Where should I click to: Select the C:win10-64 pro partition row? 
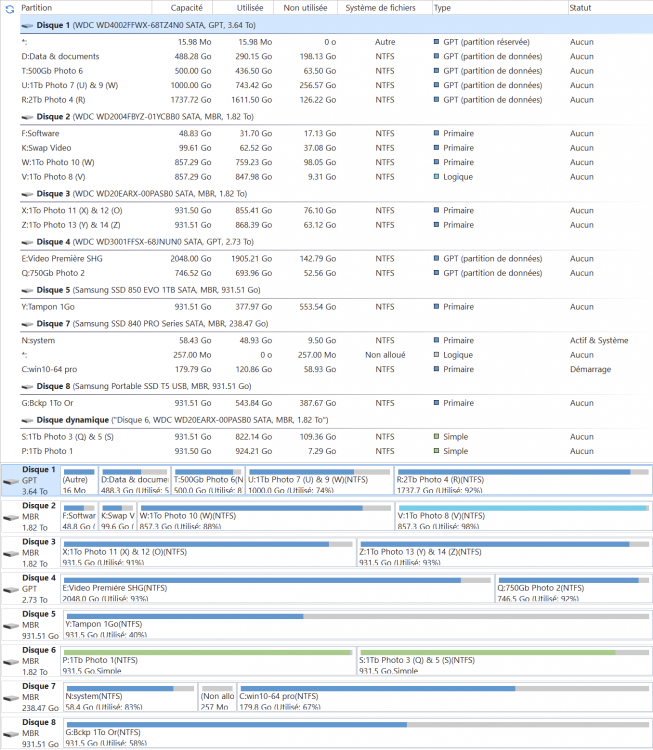click(x=336, y=369)
